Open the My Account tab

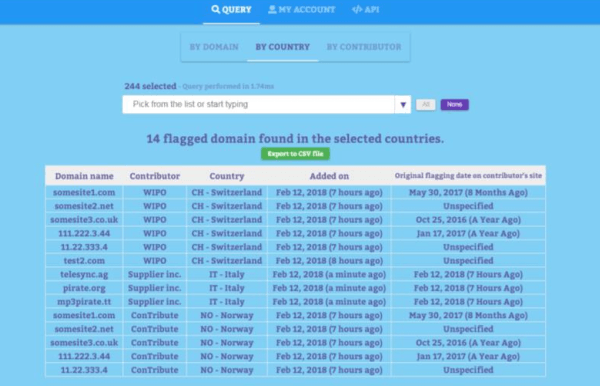pos(302,10)
